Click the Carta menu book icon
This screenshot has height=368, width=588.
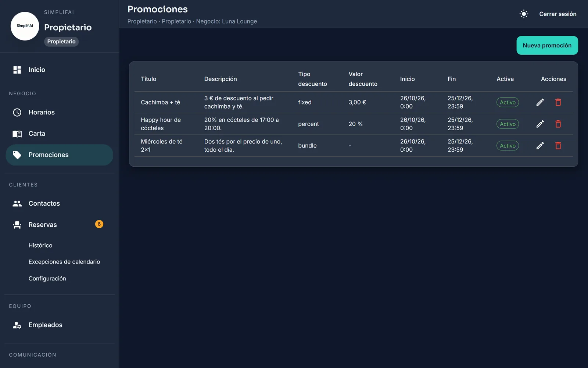(x=17, y=134)
